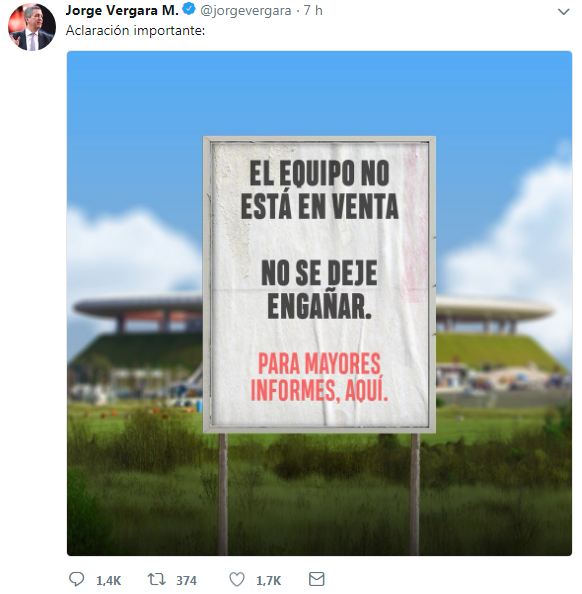This screenshot has width=582, height=594.
Task: Click red 'PARA MAYORES INFORMES, AQUÍ.' text
Action: pyautogui.click(x=319, y=377)
